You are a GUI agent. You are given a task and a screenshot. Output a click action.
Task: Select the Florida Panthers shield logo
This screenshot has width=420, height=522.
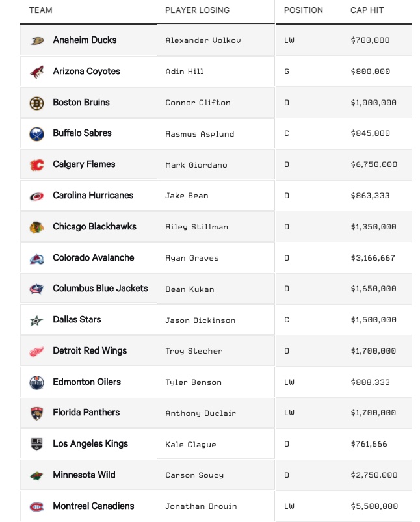[36, 413]
